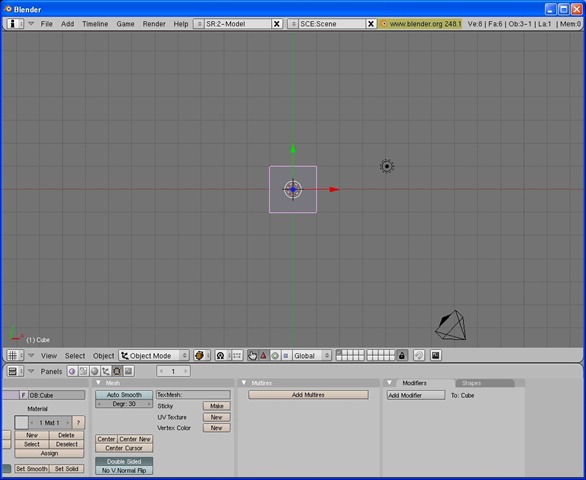Collapse the Multires panel triangle
Image resolution: width=586 pixels, height=480 pixels.
[x=244, y=383]
